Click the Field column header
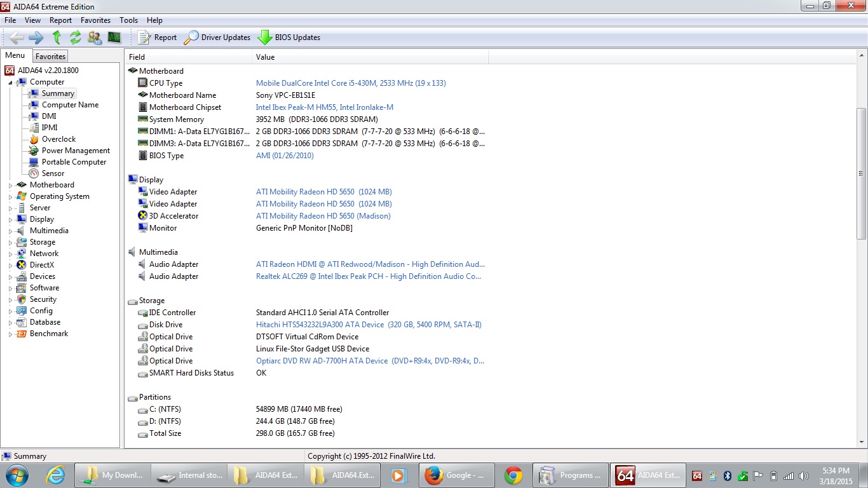Screen dimensions: 868x488 [189, 57]
